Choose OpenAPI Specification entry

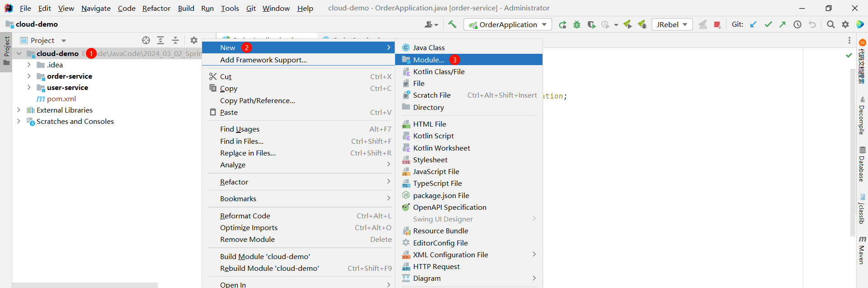pyautogui.click(x=469, y=207)
